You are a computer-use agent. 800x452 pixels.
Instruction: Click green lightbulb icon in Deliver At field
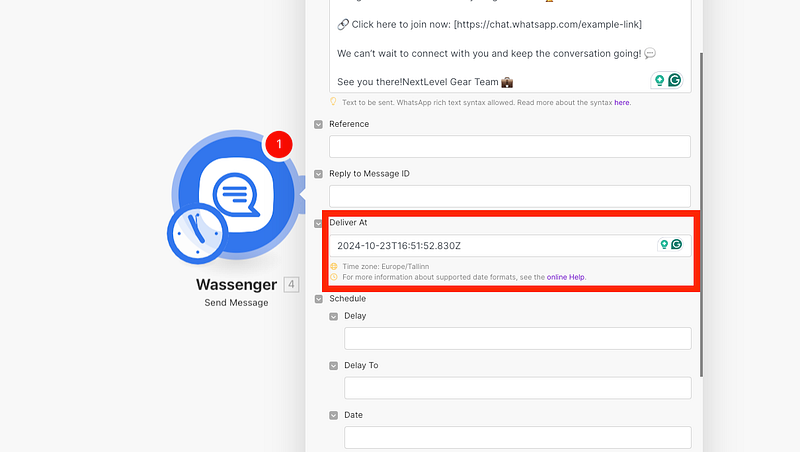[662, 245]
